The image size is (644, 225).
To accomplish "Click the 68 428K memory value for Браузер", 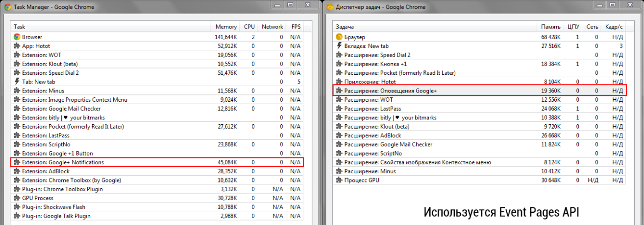I will (x=551, y=37).
